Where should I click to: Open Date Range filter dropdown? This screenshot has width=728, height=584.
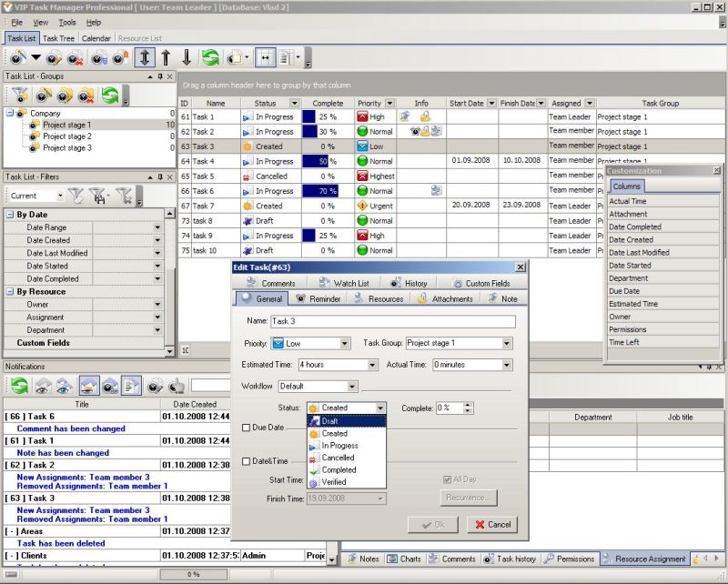tap(157, 227)
